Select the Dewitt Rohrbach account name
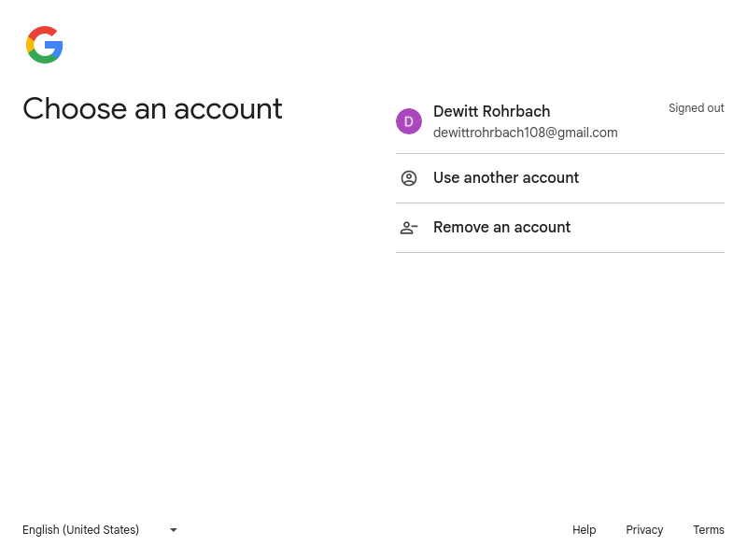The height and width of the screenshot is (560, 747). [491, 112]
